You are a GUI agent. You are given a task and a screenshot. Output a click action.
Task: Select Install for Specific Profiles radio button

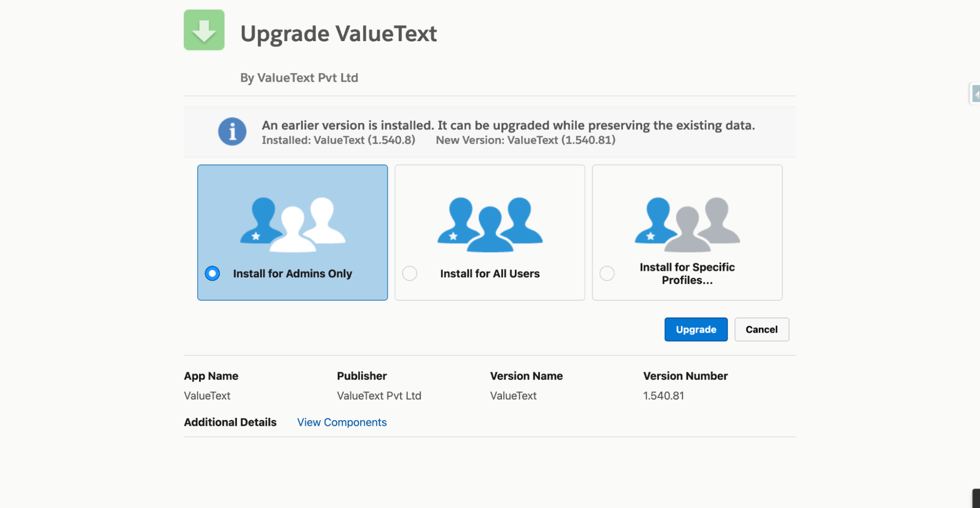point(607,273)
